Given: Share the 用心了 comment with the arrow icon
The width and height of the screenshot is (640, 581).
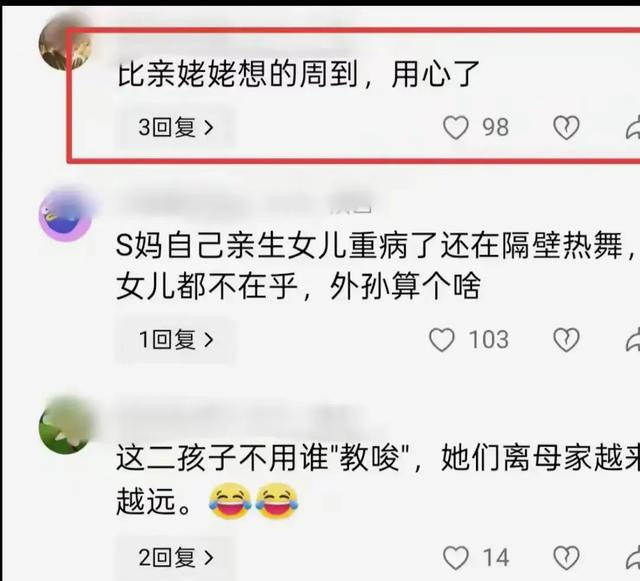Looking at the screenshot, I should click(633, 127).
